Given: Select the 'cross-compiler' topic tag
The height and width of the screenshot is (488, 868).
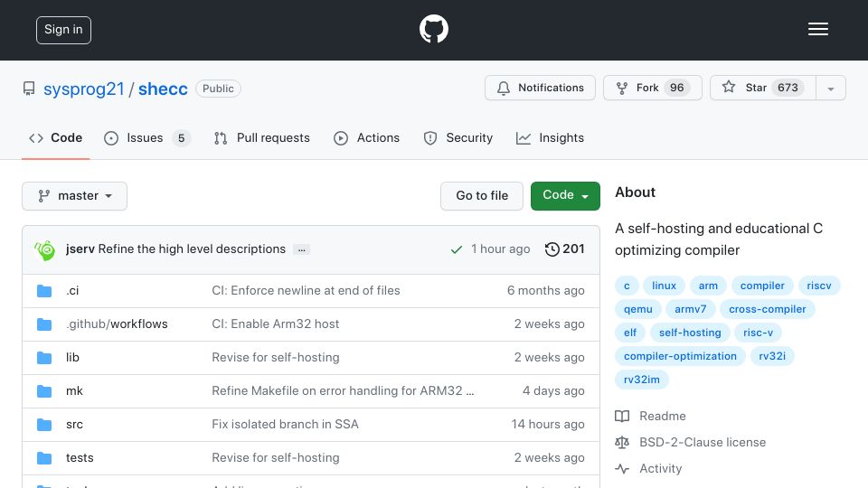Looking at the screenshot, I should 768,309.
